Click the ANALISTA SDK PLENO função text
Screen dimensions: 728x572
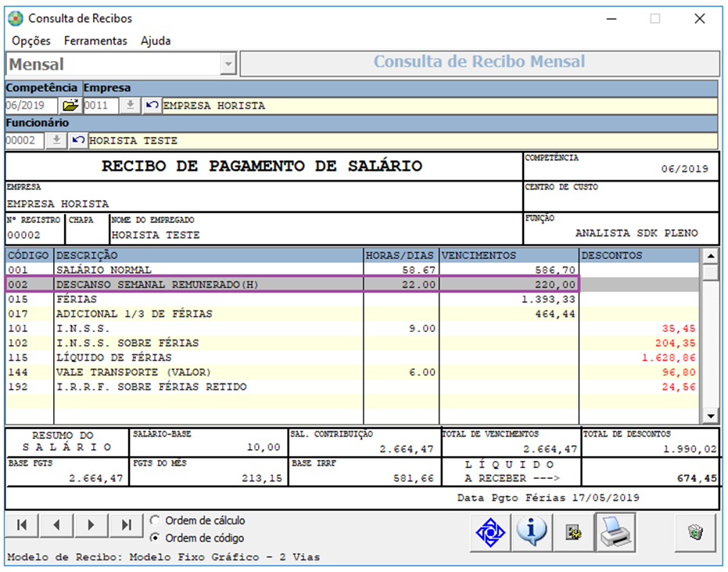pyautogui.click(x=637, y=233)
